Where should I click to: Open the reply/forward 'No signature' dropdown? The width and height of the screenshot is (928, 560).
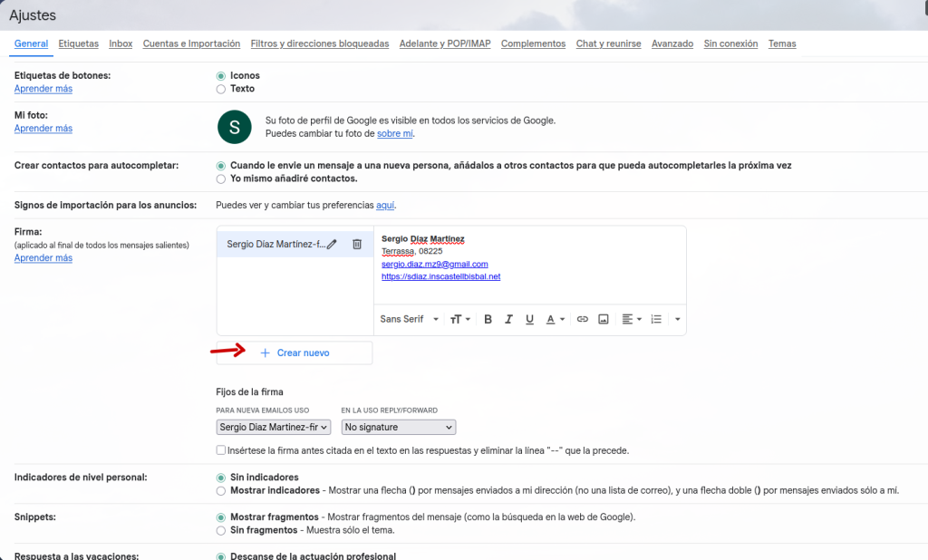[x=398, y=427]
